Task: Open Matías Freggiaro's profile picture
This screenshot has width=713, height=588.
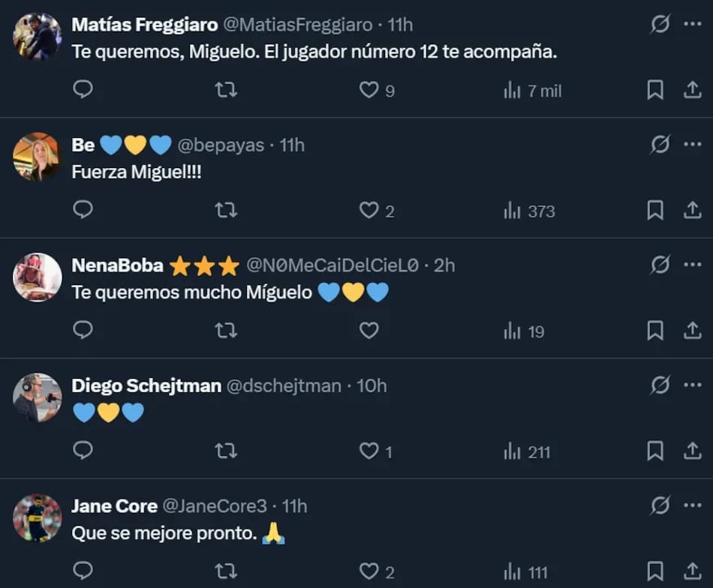Action: (38, 36)
